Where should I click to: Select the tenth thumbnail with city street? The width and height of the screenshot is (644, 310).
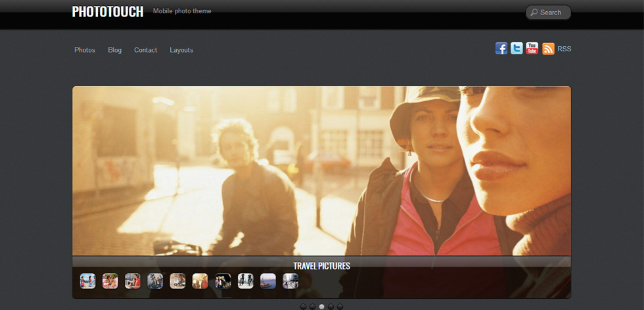[290, 281]
